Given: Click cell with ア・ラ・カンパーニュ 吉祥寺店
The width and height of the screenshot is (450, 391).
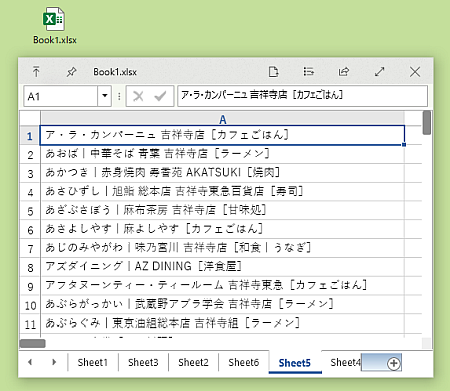Looking at the screenshot, I should 222,135.
